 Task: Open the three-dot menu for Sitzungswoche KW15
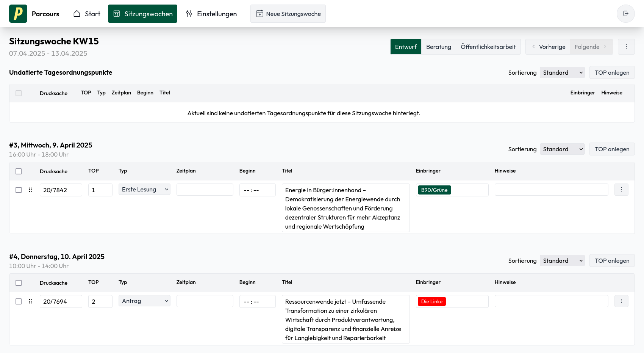coord(626,47)
